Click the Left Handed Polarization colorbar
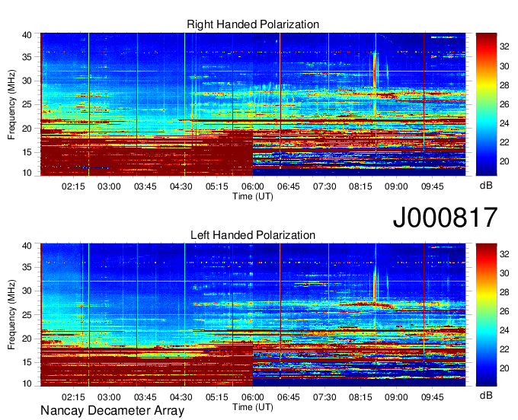This screenshot has height=420, width=518. click(486, 315)
